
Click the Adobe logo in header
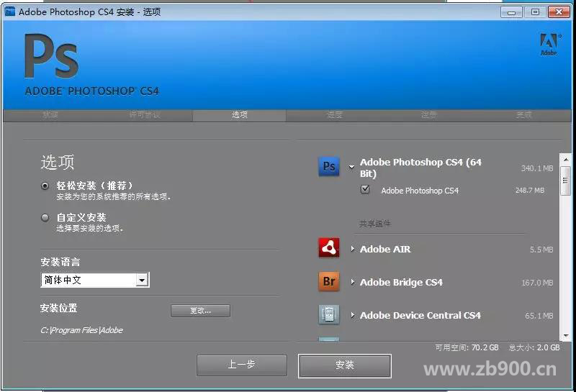[549, 44]
